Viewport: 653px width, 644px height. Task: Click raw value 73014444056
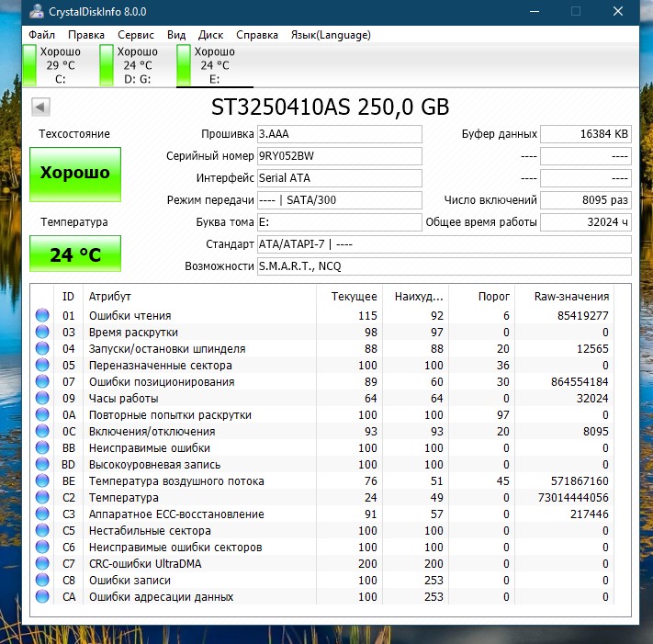pos(573,498)
